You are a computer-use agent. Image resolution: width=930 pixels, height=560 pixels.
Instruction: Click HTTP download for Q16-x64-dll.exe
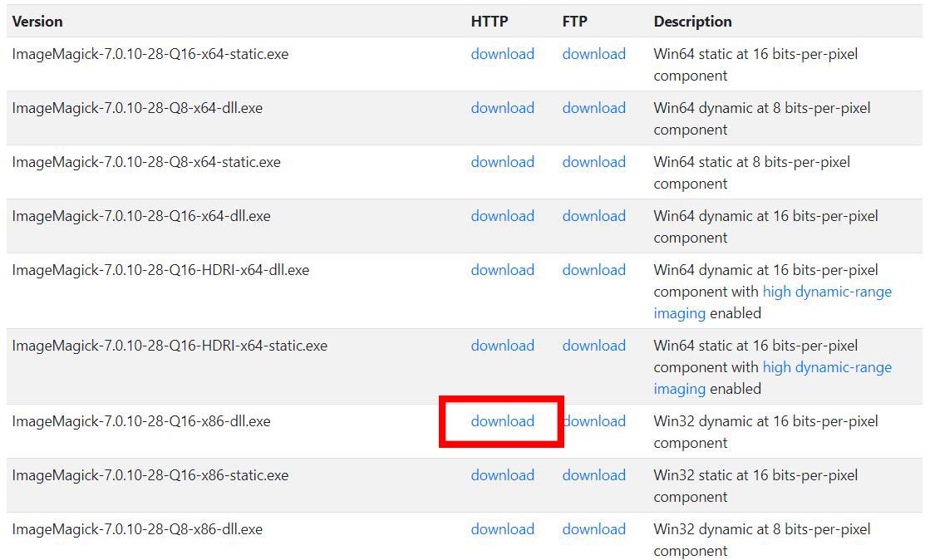(502, 216)
